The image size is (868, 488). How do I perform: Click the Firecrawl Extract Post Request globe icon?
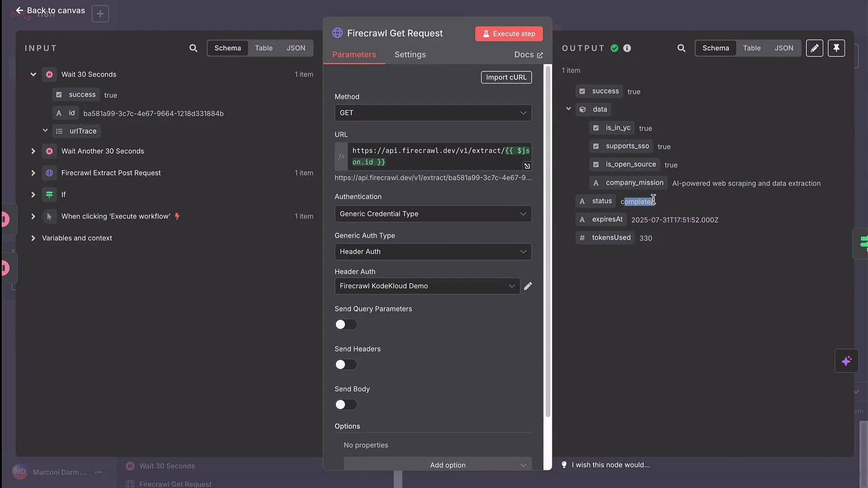point(49,173)
